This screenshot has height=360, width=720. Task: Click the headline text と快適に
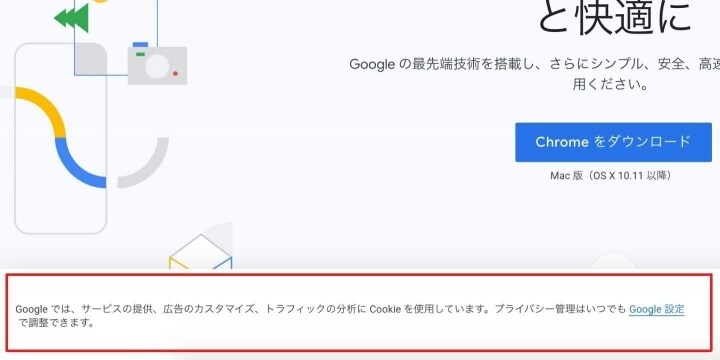tap(614, 18)
